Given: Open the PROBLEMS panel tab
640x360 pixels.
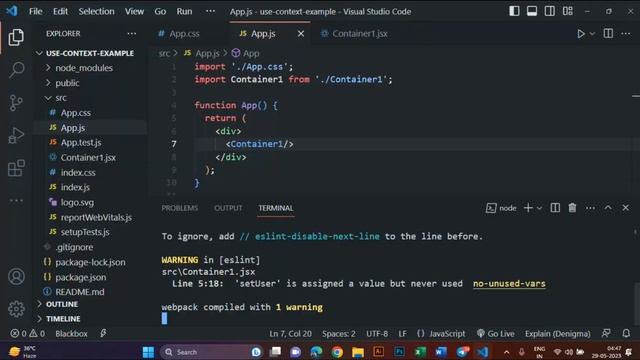Looking at the screenshot, I should tap(180, 208).
